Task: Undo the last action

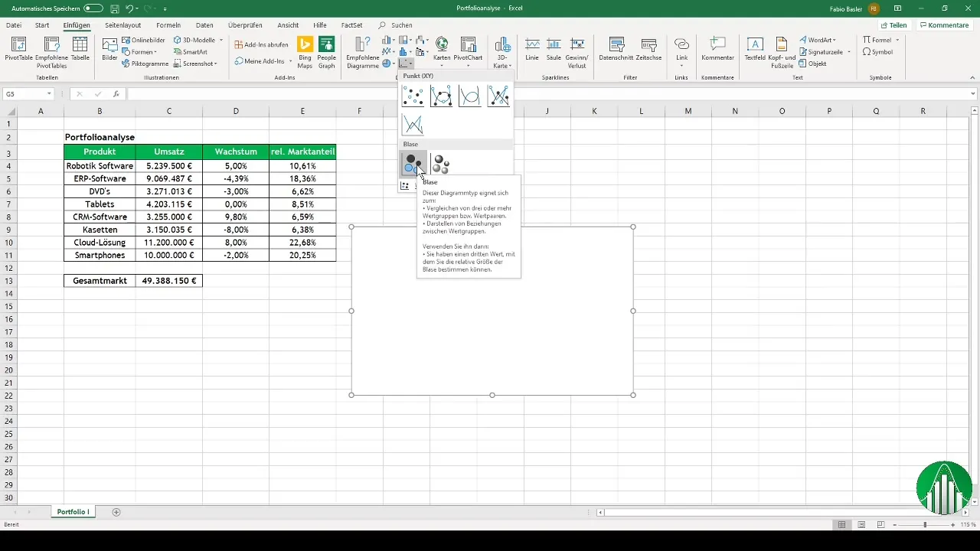Action: point(130,8)
